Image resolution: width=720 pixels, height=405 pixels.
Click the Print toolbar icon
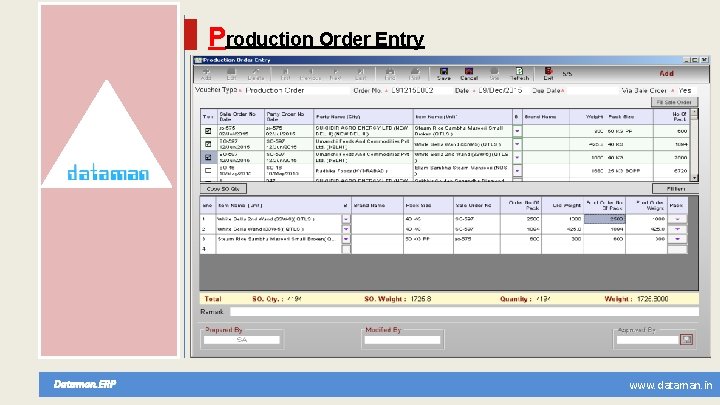coord(415,73)
